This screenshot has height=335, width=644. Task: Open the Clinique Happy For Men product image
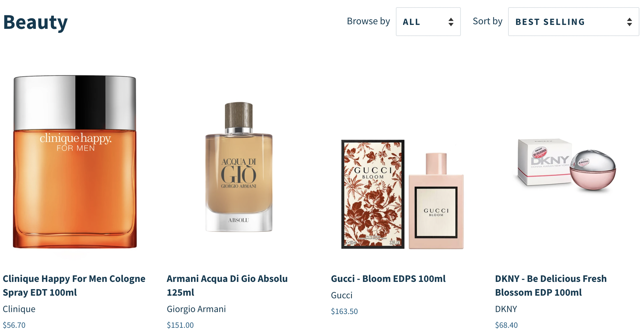pyautogui.click(x=75, y=162)
